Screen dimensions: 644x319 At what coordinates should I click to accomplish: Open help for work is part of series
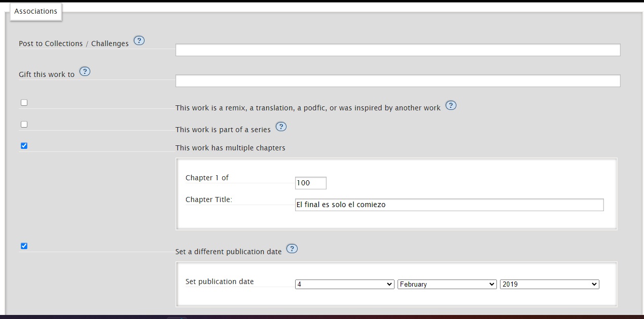click(x=281, y=127)
